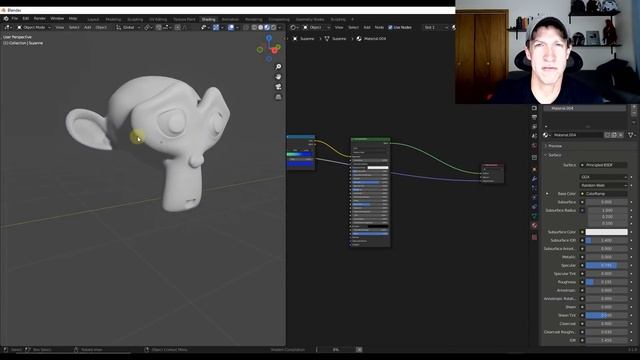Click the Blender logo menu icon
640x360 pixels.
(x=6, y=19)
